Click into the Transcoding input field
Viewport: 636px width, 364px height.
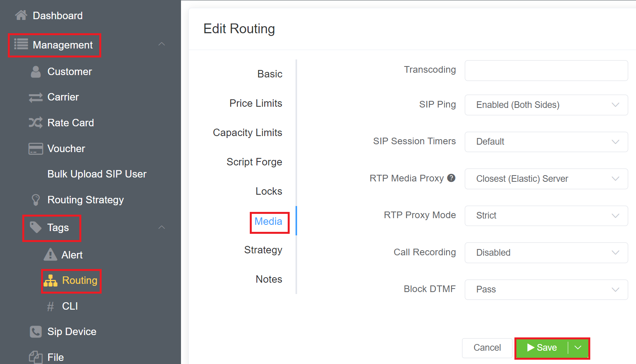coord(546,70)
